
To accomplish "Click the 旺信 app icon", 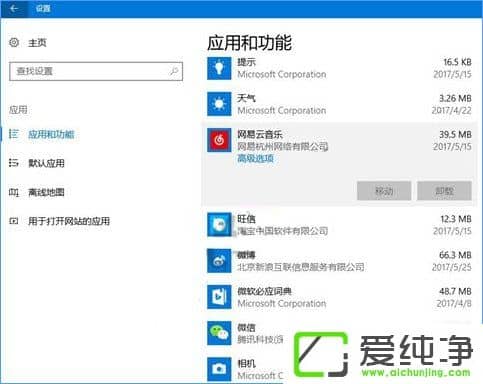I will tap(219, 225).
